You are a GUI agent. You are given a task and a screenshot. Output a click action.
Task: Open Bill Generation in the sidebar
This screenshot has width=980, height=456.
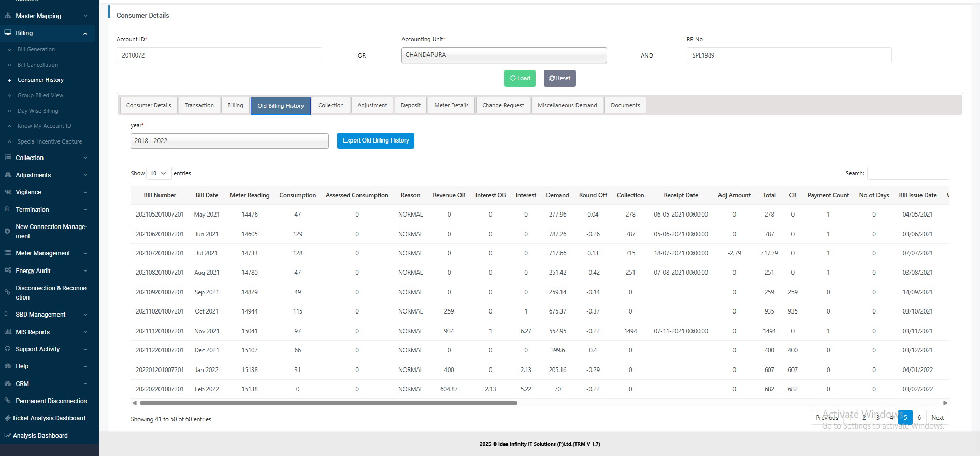36,49
